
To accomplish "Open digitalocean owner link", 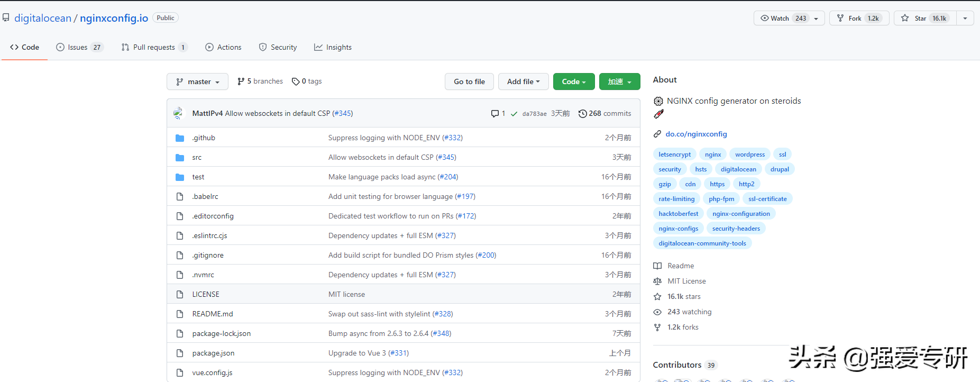I will point(43,18).
